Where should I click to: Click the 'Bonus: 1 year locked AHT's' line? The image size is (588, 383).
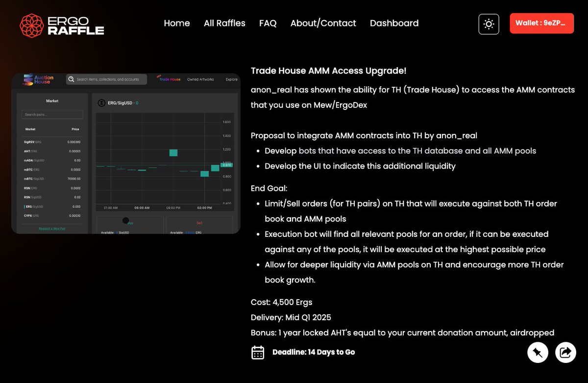pyautogui.click(x=402, y=332)
